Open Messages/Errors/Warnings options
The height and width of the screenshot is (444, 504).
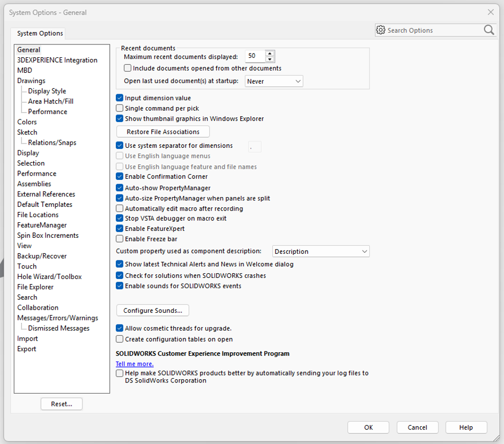(57, 318)
